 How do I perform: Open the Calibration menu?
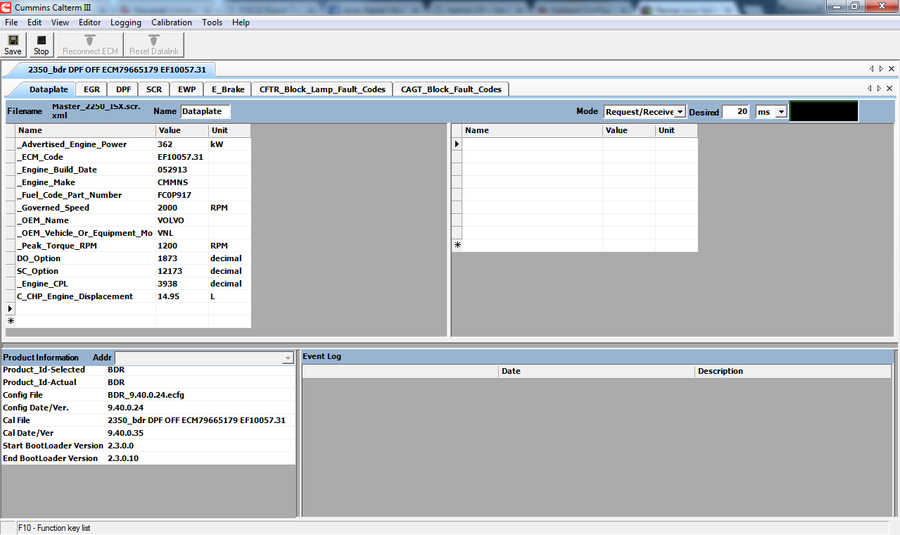[172, 22]
